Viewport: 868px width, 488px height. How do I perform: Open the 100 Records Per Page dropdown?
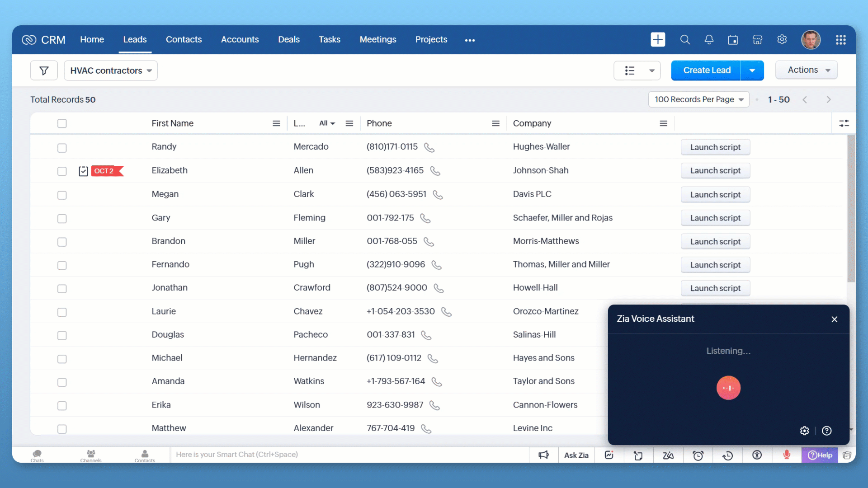(698, 99)
